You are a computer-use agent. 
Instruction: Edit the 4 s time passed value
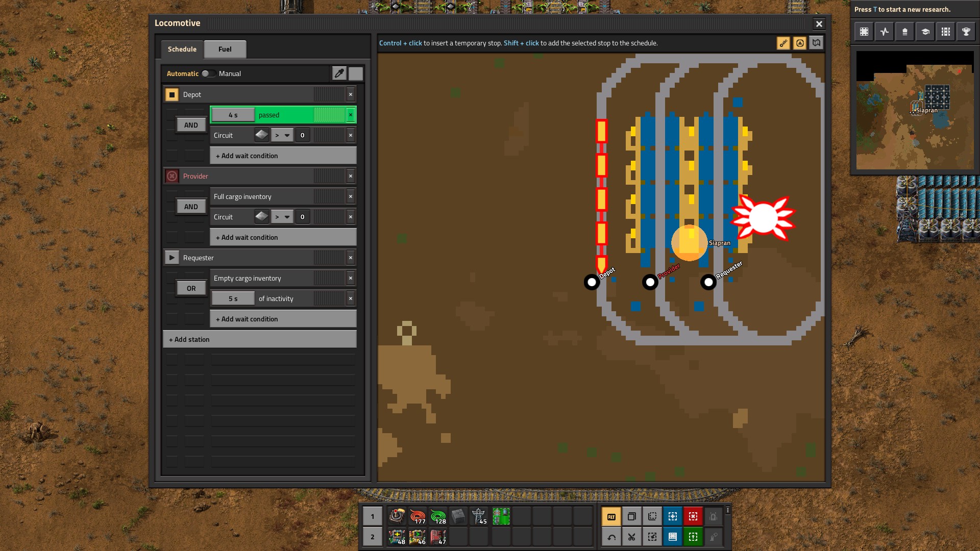click(x=233, y=115)
